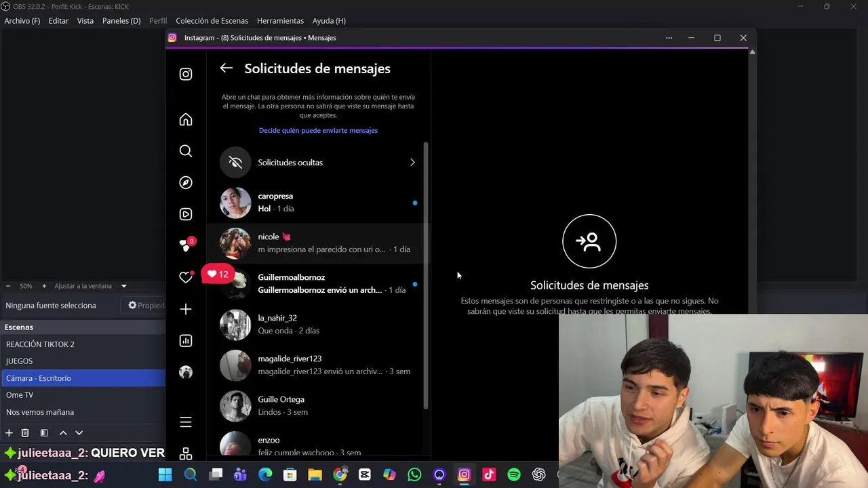Open Google Chrome from taskbar

(x=340, y=475)
